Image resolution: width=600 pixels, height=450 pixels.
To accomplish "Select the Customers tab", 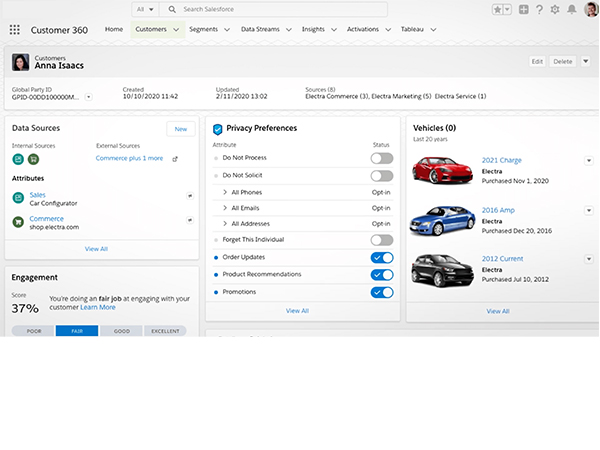I will [151, 29].
